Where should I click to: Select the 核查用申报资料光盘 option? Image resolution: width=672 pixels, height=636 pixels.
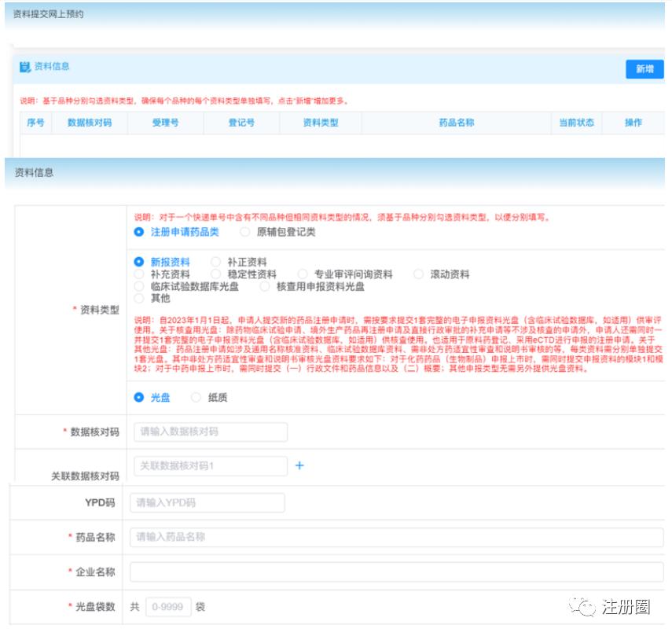point(263,286)
